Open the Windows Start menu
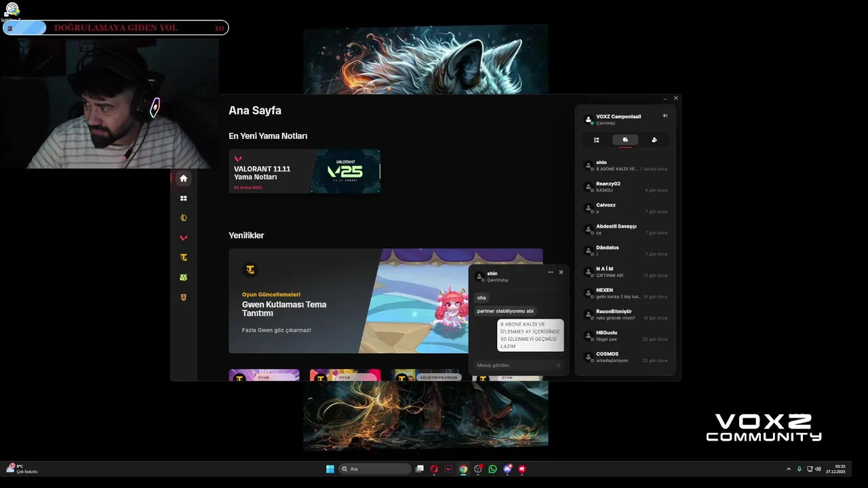This screenshot has height=488, width=868. (330, 469)
